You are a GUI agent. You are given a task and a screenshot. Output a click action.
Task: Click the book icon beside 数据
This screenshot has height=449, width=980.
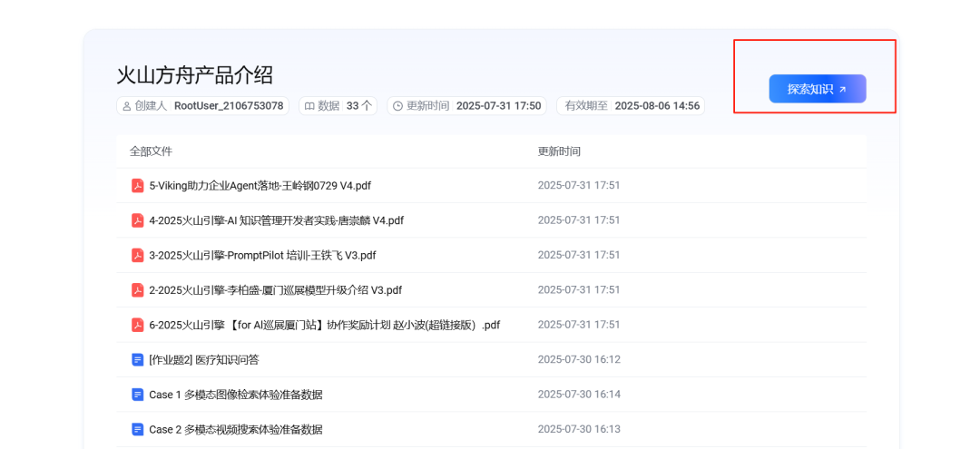coord(309,106)
